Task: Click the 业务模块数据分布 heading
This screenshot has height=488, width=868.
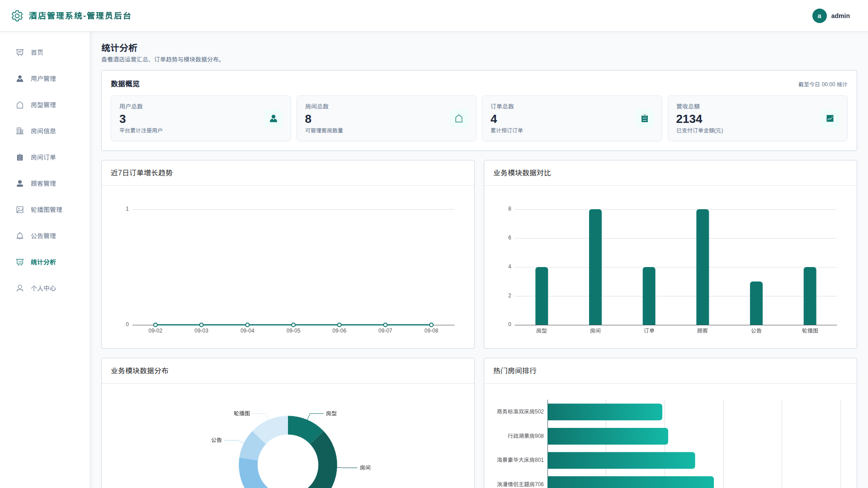Action: [x=140, y=371]
